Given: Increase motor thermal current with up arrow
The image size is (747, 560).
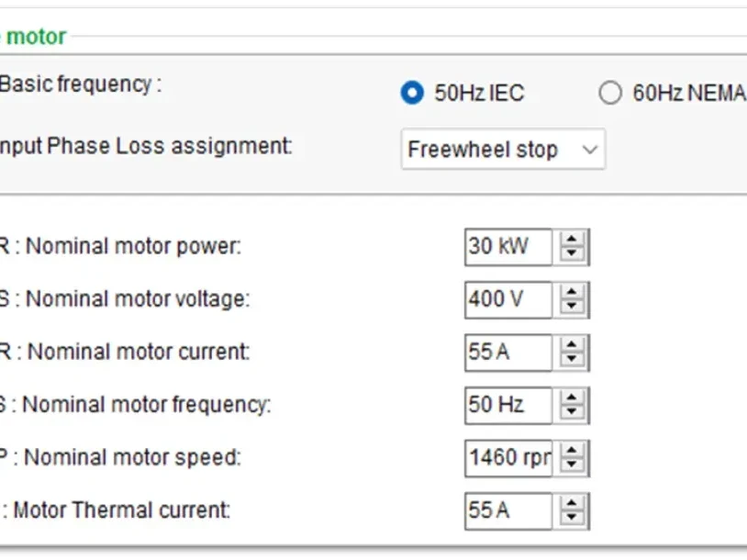Looking at the screenshot, I should 573,503.
